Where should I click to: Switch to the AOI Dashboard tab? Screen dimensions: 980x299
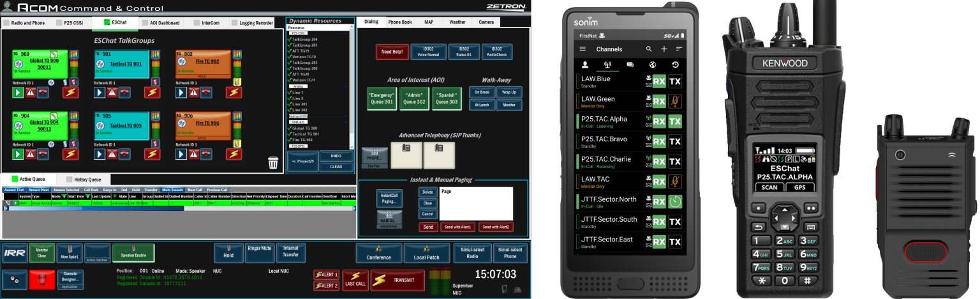pos(160,23)
